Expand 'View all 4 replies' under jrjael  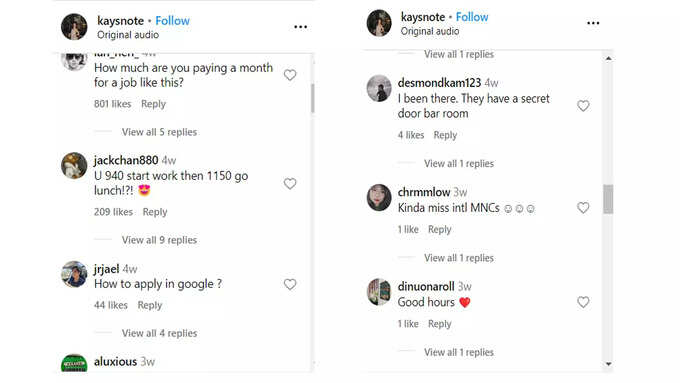(x=159, y=333)
